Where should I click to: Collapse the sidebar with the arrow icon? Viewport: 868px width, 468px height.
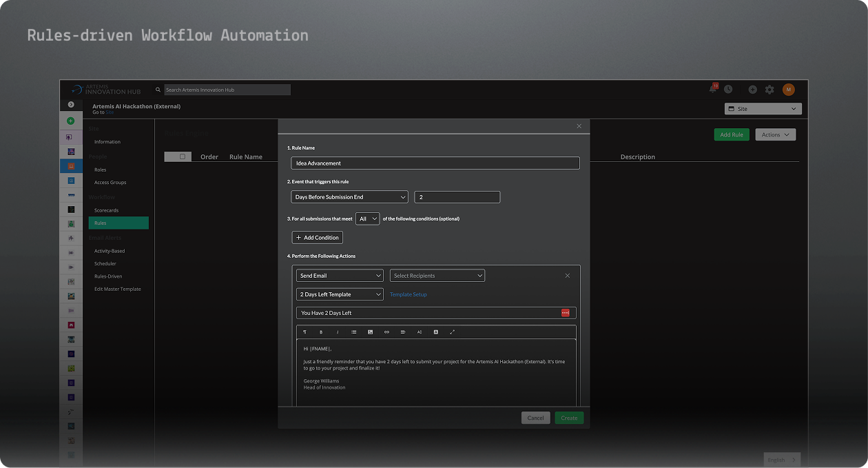coord(71,103)
